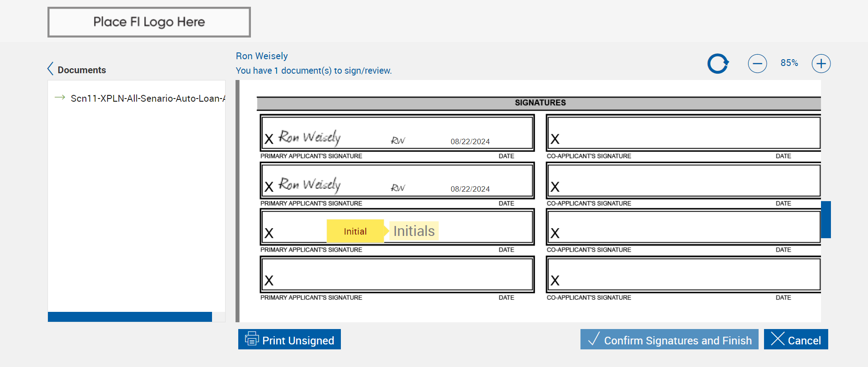The image size is (868, 367).
Task: Open the Scn11-XPLN-All-Senario-Auto-Loan document
Action: (x=148, y=98)
